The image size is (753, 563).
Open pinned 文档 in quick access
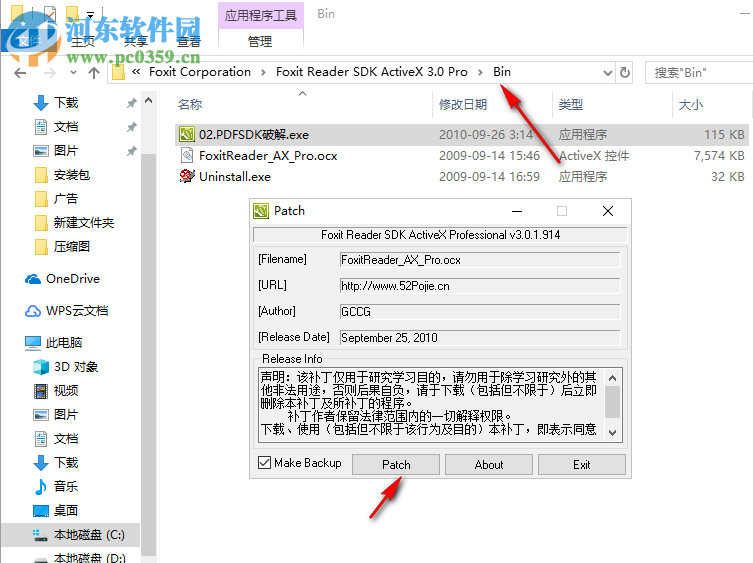66,127
